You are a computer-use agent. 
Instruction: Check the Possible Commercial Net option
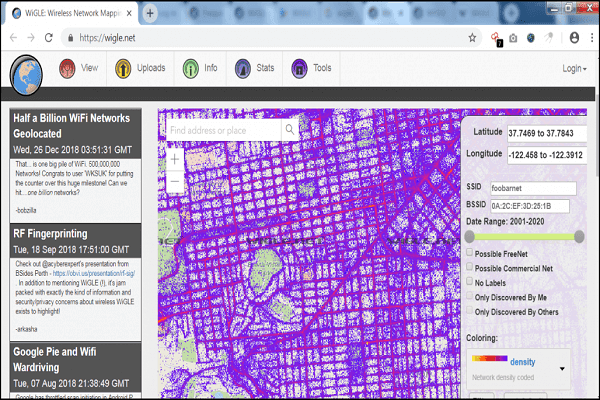pos(471,268)
